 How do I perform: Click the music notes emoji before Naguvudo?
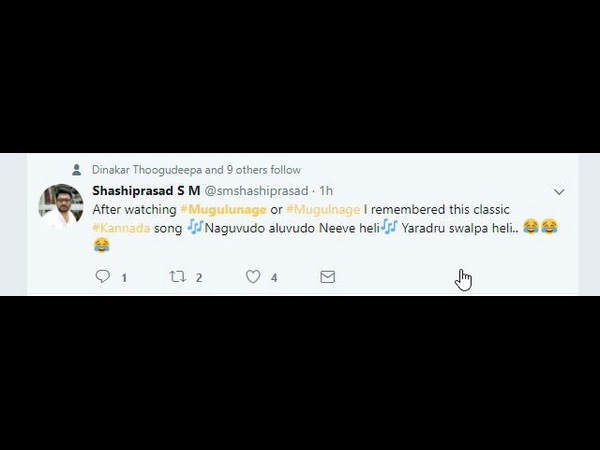pyautogui.click(x=195, y=227)
